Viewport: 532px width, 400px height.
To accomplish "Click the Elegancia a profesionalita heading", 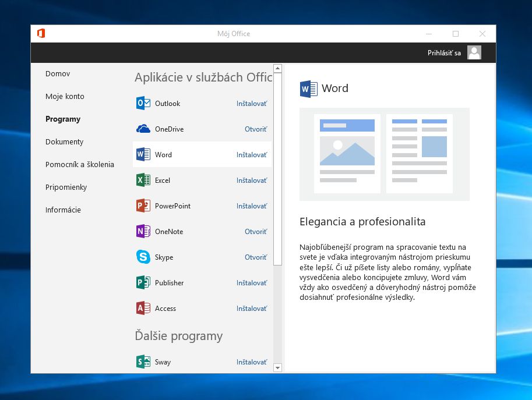I will pos(362,221).
